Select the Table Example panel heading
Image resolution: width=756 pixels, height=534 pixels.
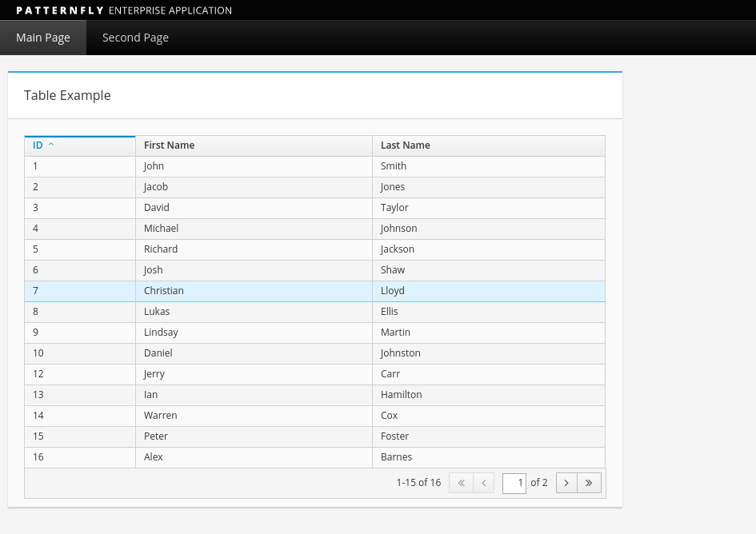click(x=67, y=95)
